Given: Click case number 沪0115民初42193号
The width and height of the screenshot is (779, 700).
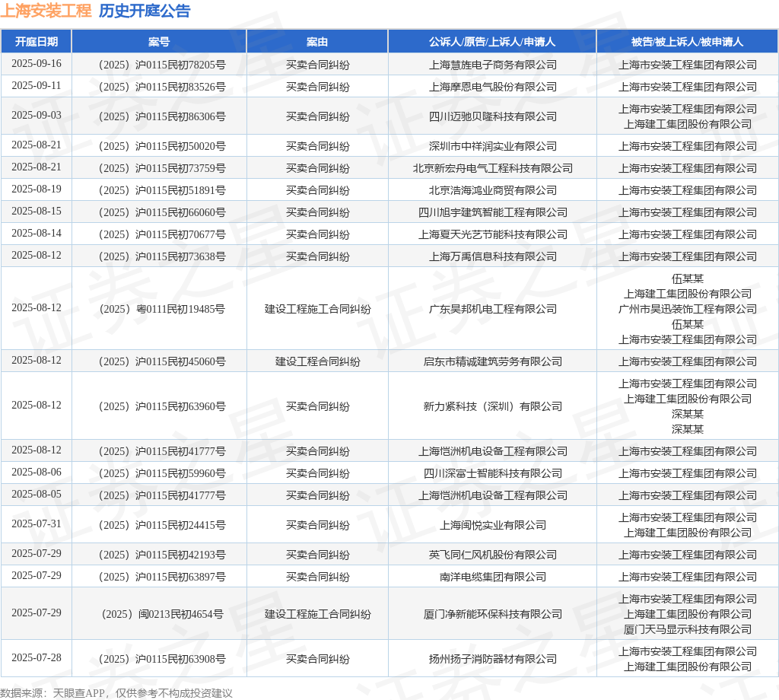Looking at the screenshot, I should click(x=162, y=555).
